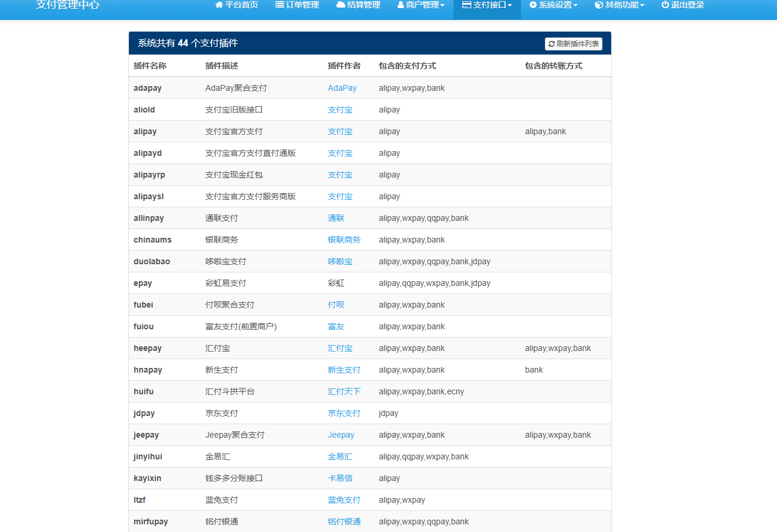Click the cloud icon beside 结算管理
The width and height of the screenshot is (777, 532).
point(341,5)
